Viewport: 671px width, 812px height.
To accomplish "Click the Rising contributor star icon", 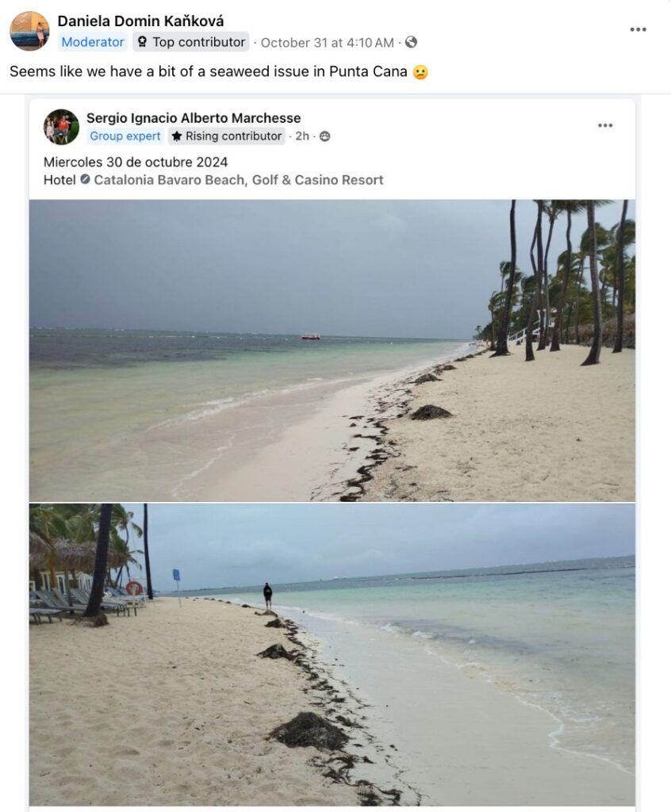I will (x=177, y=136).
